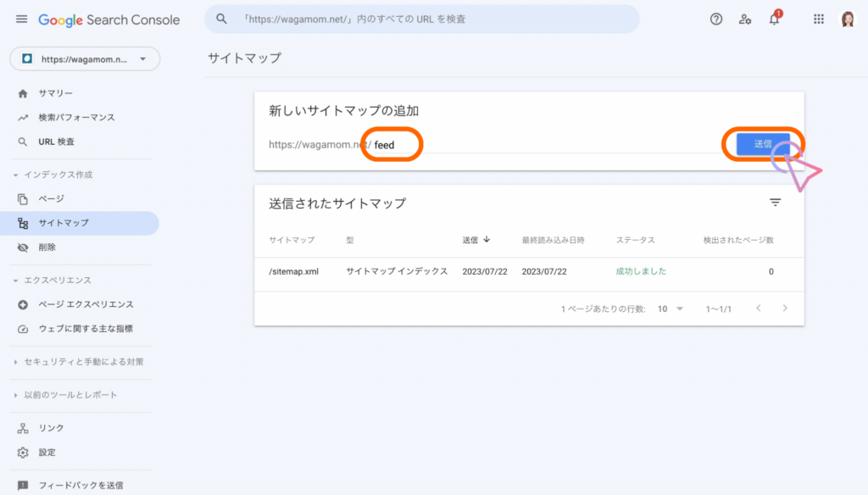The height and width of the screenshot is (495, 868).
Task: Click the account profile avatar
Action: click(x=848, y=19)
